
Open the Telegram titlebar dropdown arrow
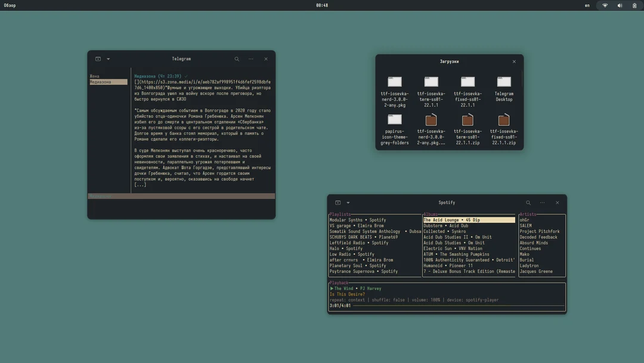107,59
